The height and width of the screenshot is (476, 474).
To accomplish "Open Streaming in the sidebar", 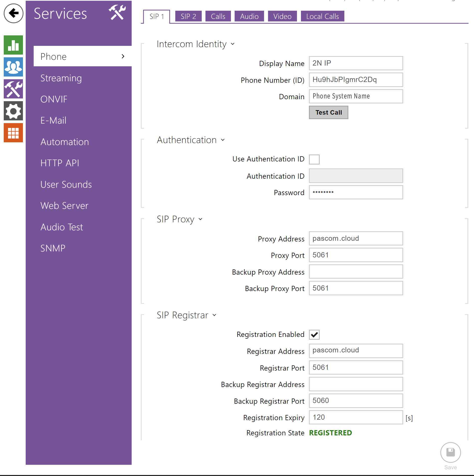I will 61,78.
